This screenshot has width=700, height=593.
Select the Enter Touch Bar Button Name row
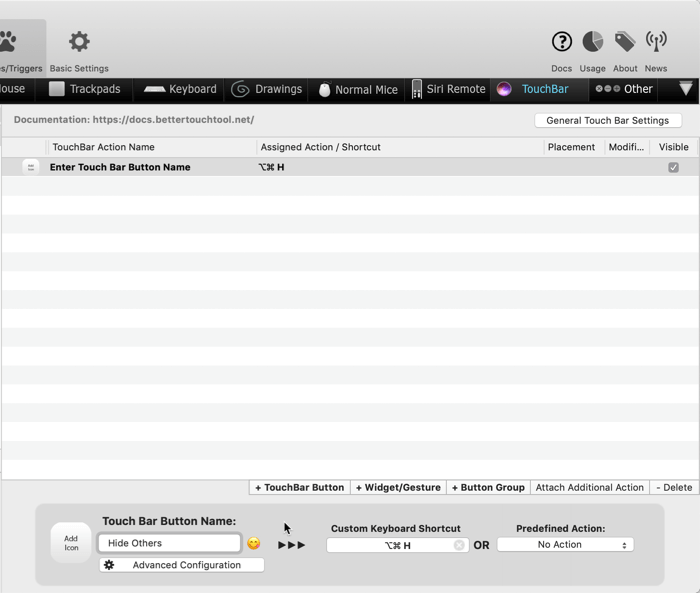[x=120, y=167]
